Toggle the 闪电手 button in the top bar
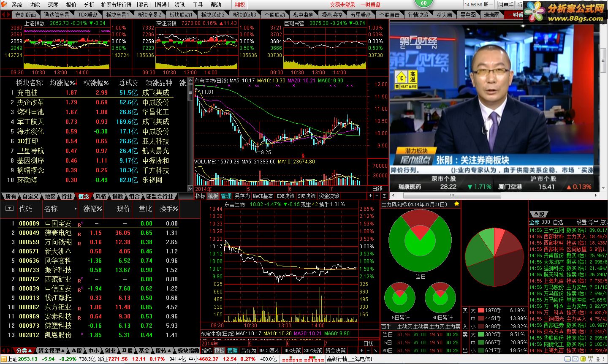This screenshot has width=608, height=364. click(506, 5)
